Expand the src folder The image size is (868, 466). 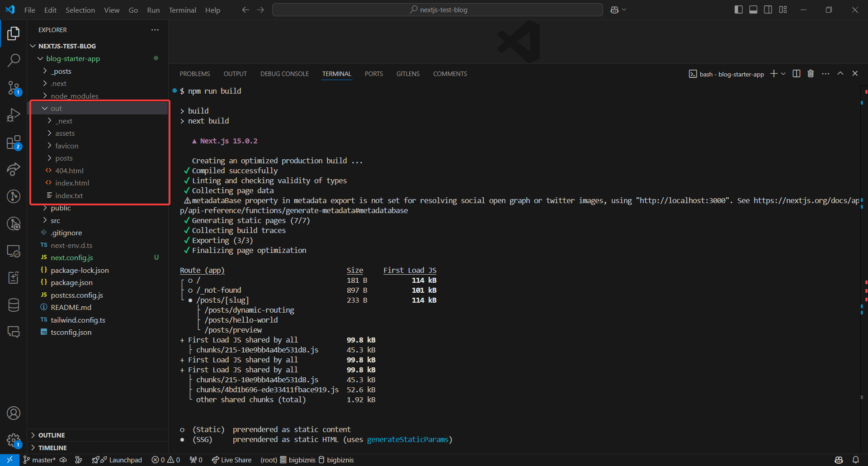click(x=55, y=220)
